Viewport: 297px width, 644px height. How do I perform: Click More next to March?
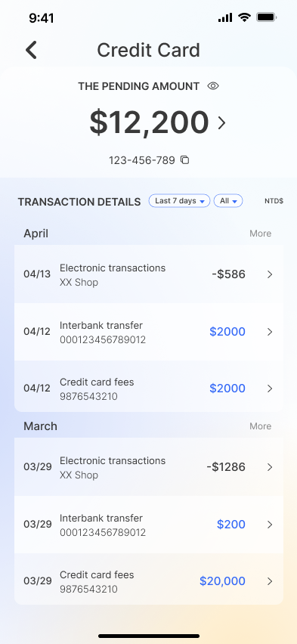(261, 426)
